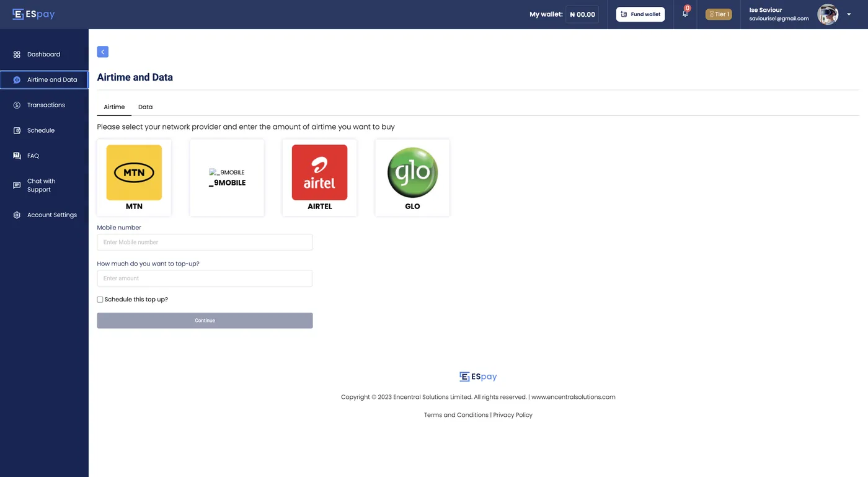
Task: Select MTN network provider
Action: pos(134,177)
